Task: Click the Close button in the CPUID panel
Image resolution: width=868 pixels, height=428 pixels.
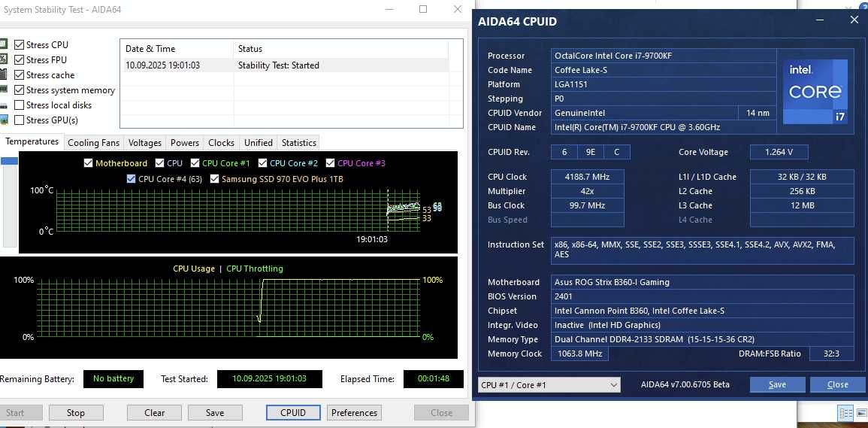Action: (837, 385)
